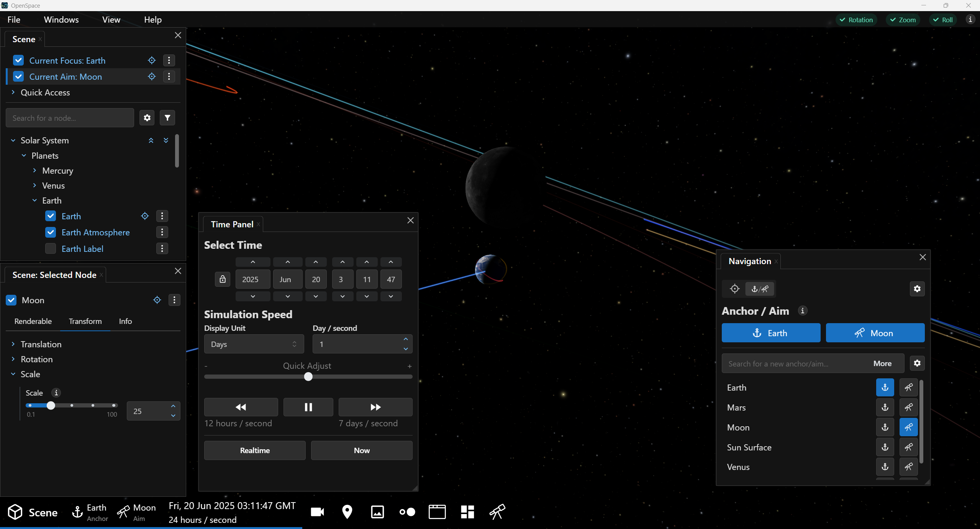
Task: Open the location pin icon in bottom toolbar
Action: (347, 512)
